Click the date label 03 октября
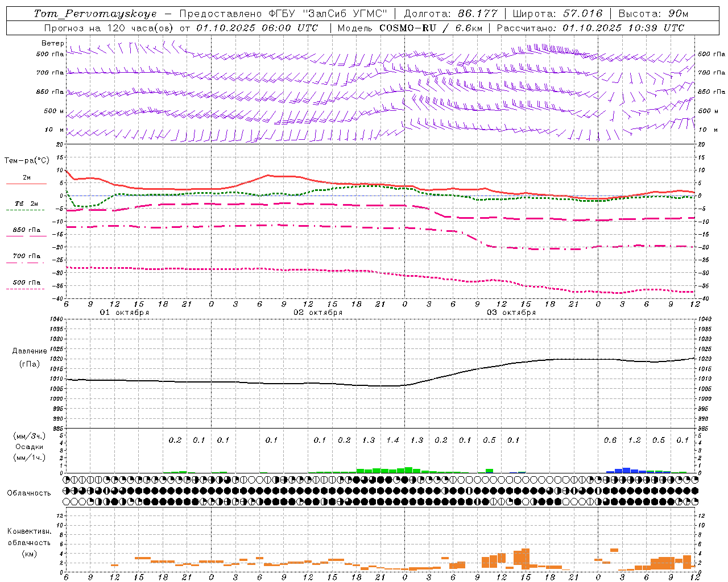Viewport: 728px width, 582px height. pos(511,313)
